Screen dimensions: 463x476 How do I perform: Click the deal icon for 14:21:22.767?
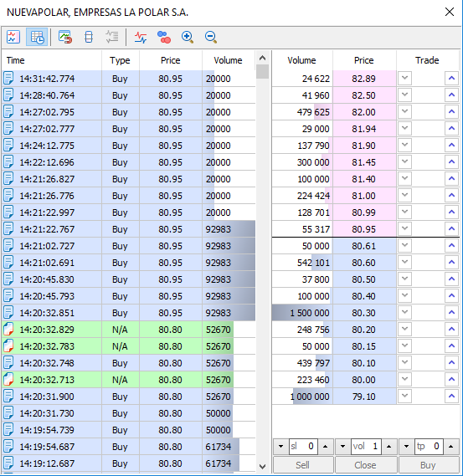point(8,229)
